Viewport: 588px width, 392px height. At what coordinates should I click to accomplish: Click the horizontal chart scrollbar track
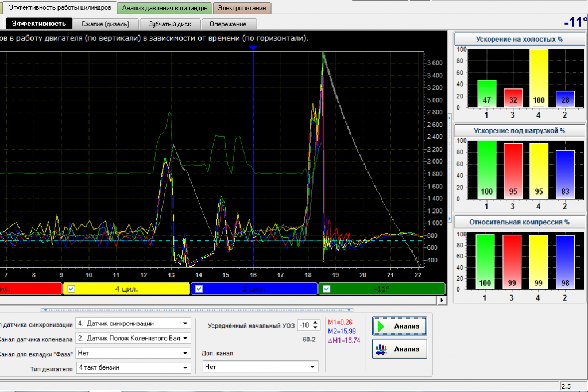[218, 300]
